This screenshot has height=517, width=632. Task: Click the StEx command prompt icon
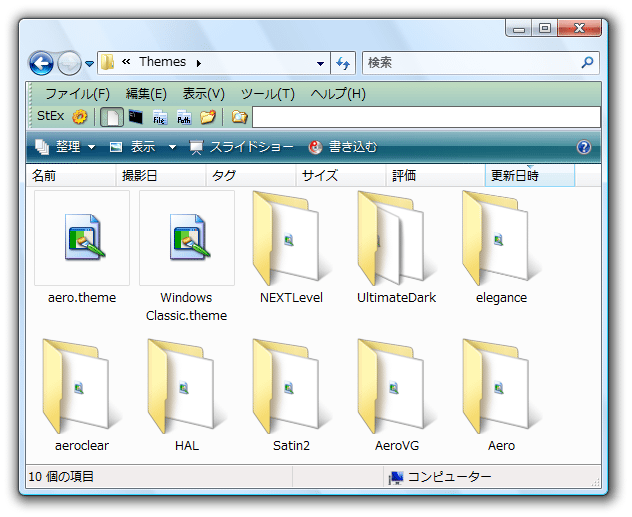coord(135,117)
